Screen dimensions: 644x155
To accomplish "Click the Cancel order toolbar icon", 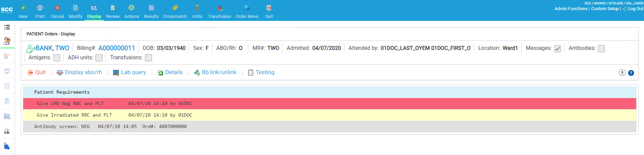I will [x=58, y=8].
